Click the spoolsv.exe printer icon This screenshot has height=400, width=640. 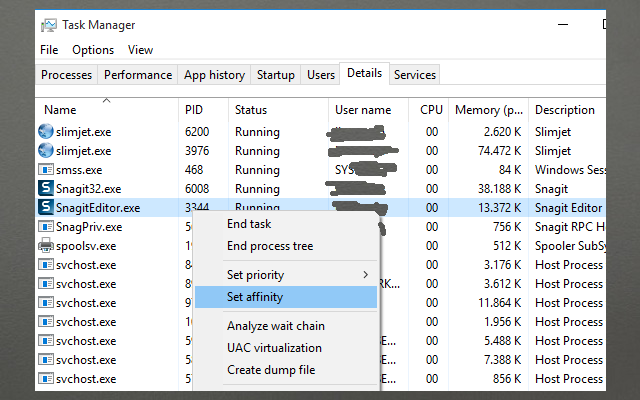point(46,245)
